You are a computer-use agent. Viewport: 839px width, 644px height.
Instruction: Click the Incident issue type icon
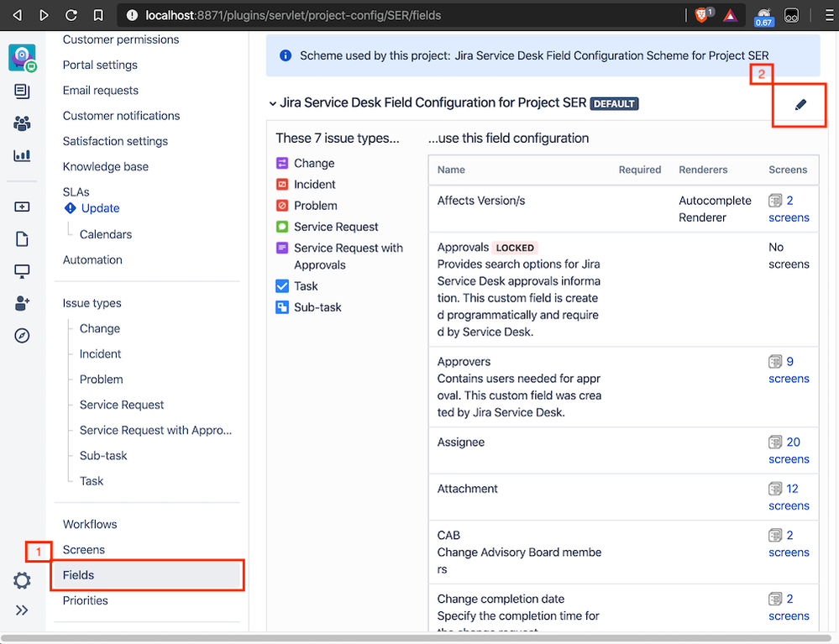282,185
